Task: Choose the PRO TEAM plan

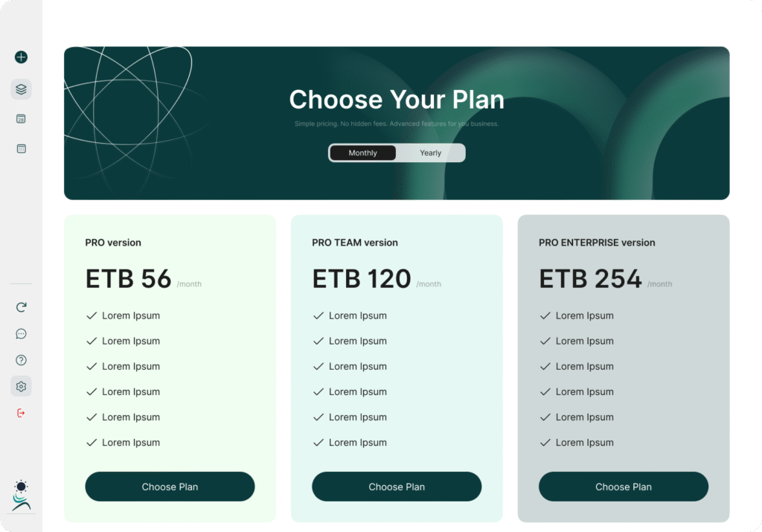Action: [x=397, y=487]
